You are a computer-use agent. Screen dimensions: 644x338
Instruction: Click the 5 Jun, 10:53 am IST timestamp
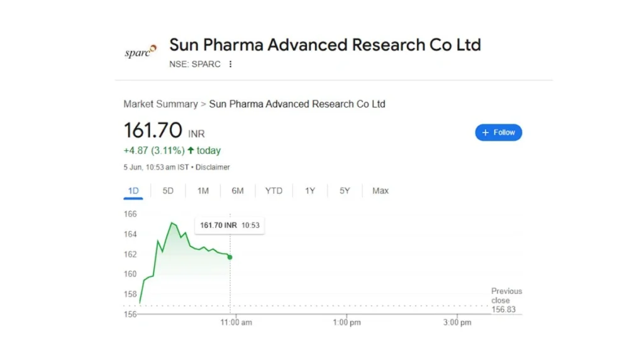[156, 167]
